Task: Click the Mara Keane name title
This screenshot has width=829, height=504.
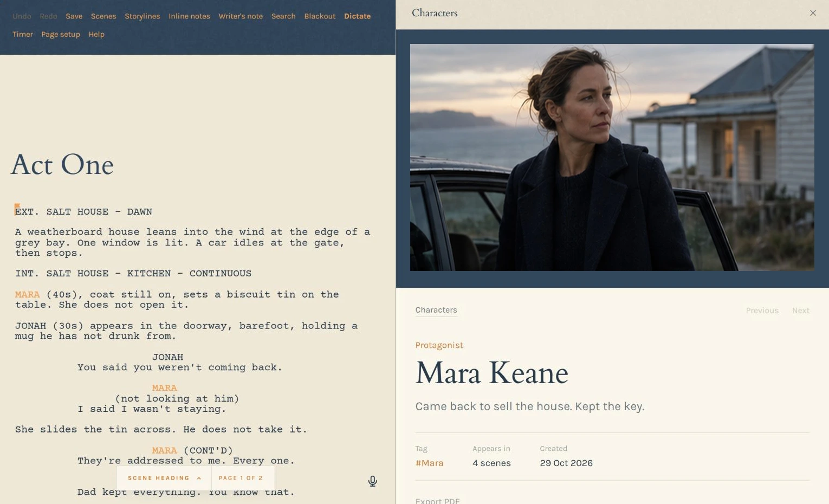Action: (491, 373)
